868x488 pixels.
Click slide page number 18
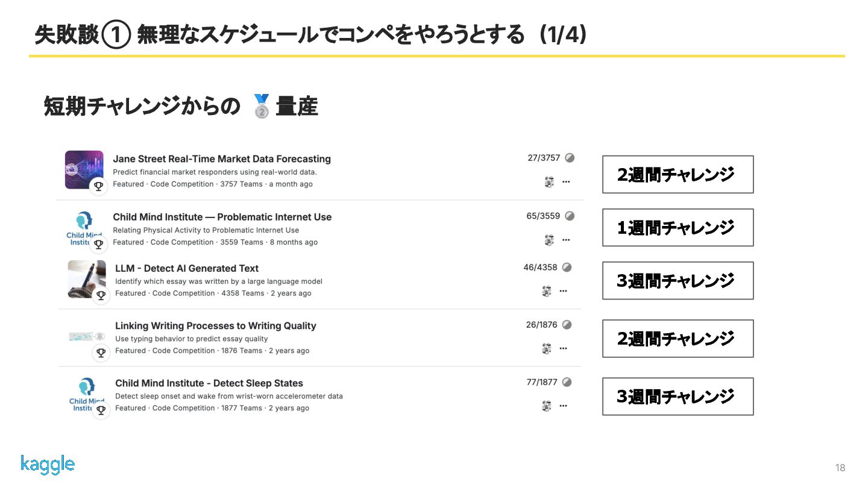tap(840, 468)
